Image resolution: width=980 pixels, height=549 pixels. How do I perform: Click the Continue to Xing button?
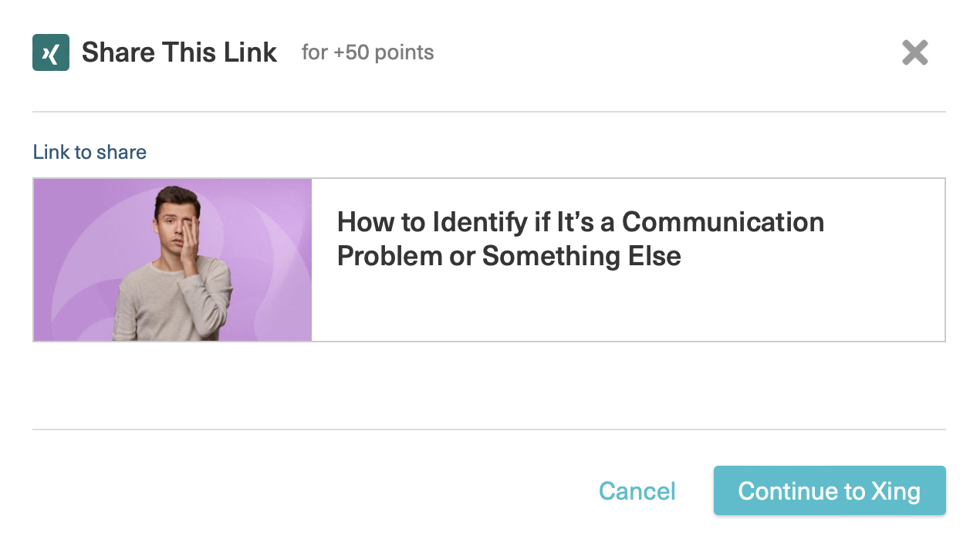tap(830, 490)
